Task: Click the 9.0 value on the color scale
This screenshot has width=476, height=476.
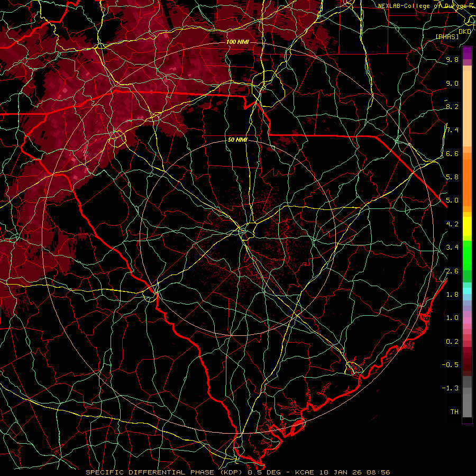Action: pos(452,83)
